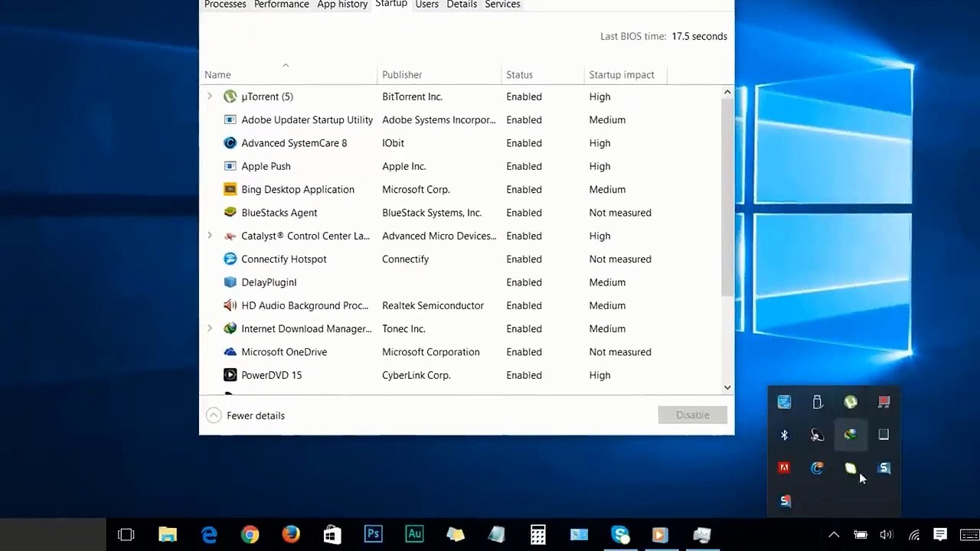Open Photoshop from the taskbar

click(x=373, y=534)
